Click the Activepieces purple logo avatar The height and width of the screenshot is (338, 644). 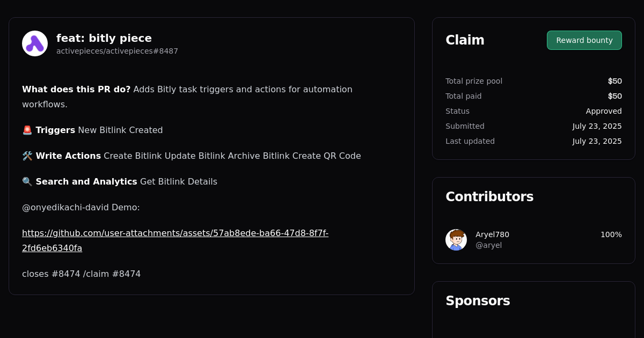[35, 43]
